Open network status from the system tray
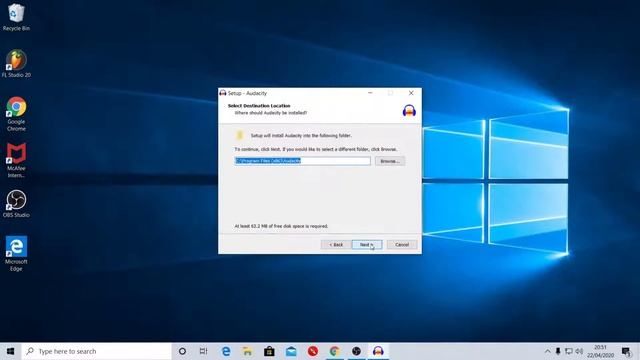The width and height of the screenshot is (640, 360). (569, 351)
